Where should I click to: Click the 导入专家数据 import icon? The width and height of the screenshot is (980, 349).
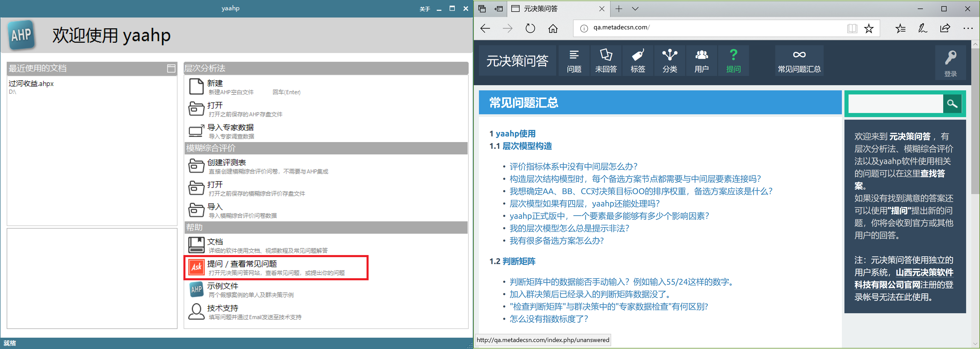(196, 131)
